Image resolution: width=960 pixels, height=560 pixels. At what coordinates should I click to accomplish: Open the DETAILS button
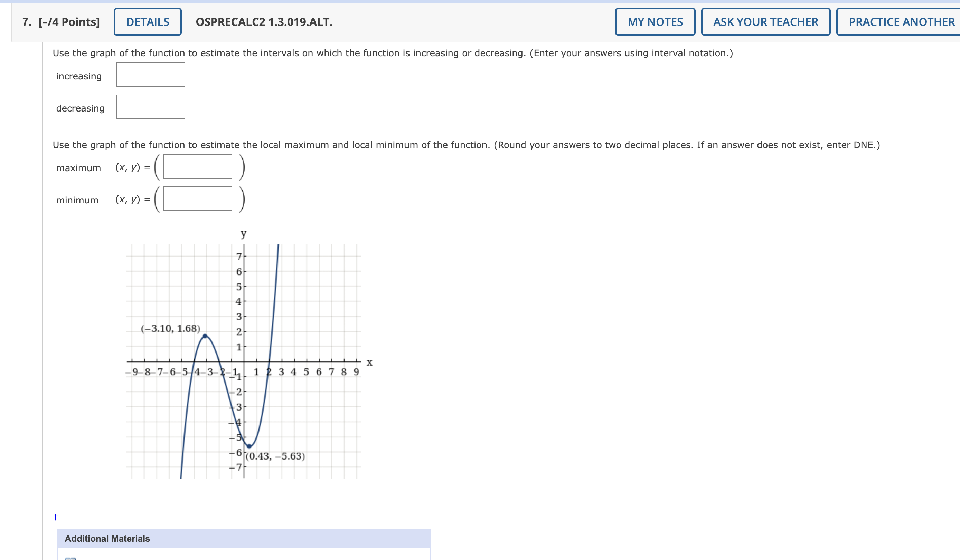tap(147, 22)
